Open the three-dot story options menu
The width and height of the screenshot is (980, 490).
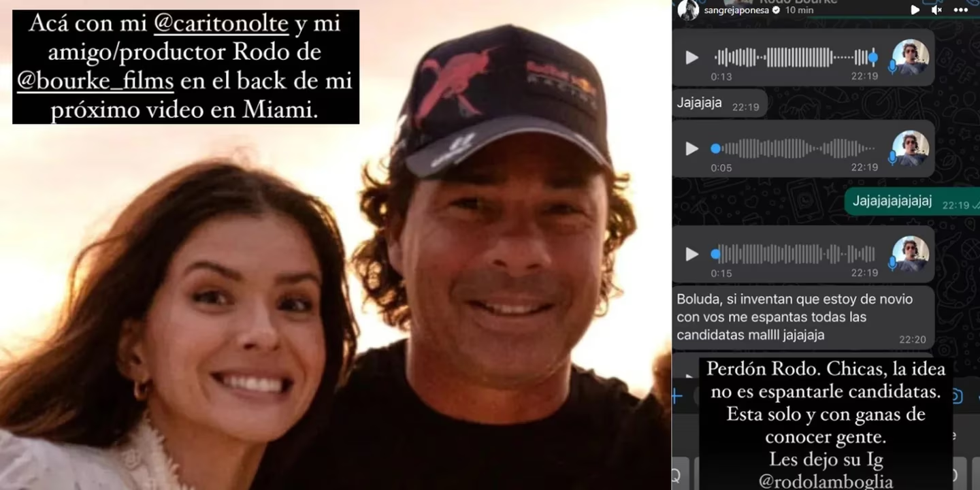point(960,10)
